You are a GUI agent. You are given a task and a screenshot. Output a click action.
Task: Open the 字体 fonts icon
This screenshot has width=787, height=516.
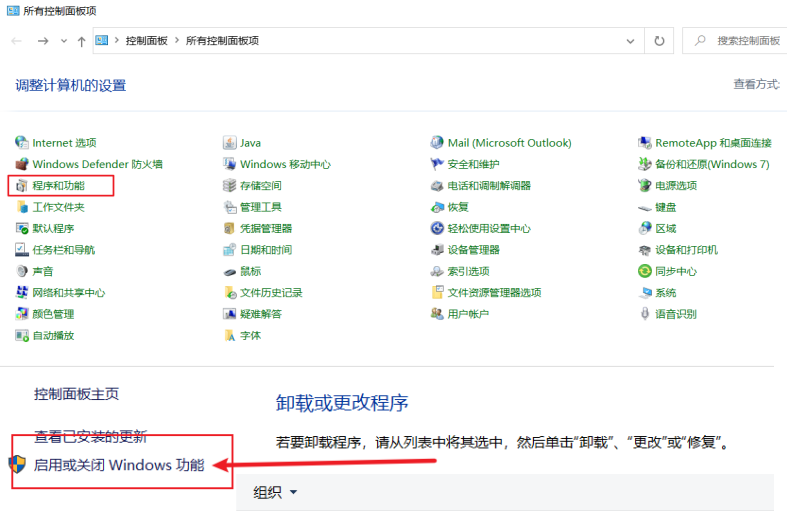[x=229, y=335]
